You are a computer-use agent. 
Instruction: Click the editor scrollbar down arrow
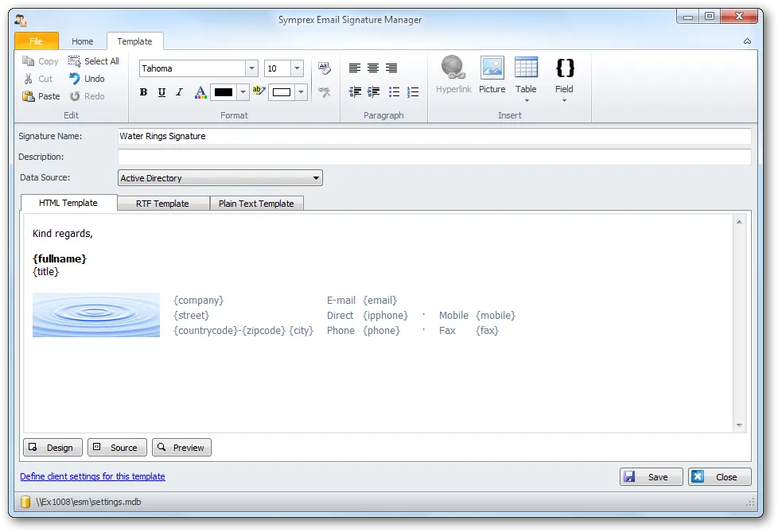tap(739, 425)
